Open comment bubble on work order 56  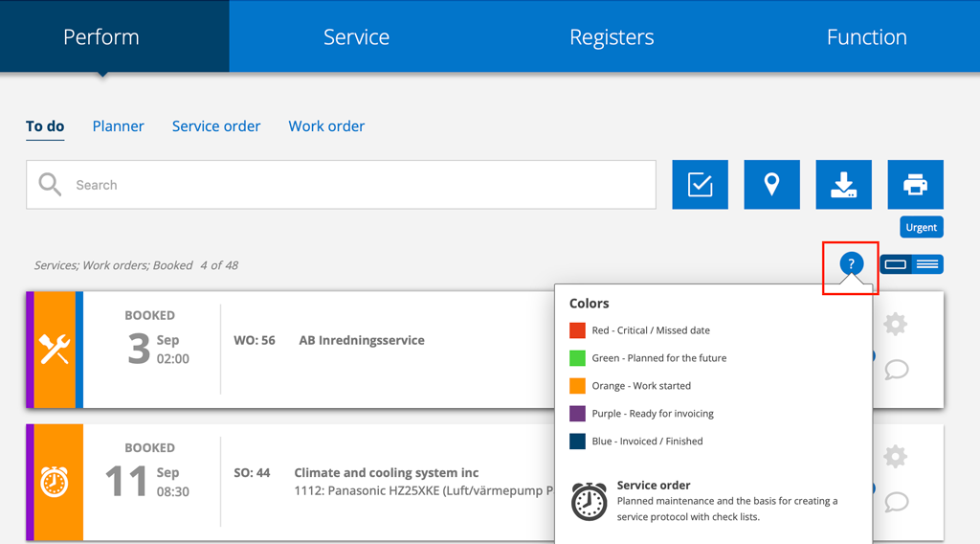click(x=896, y=370)
